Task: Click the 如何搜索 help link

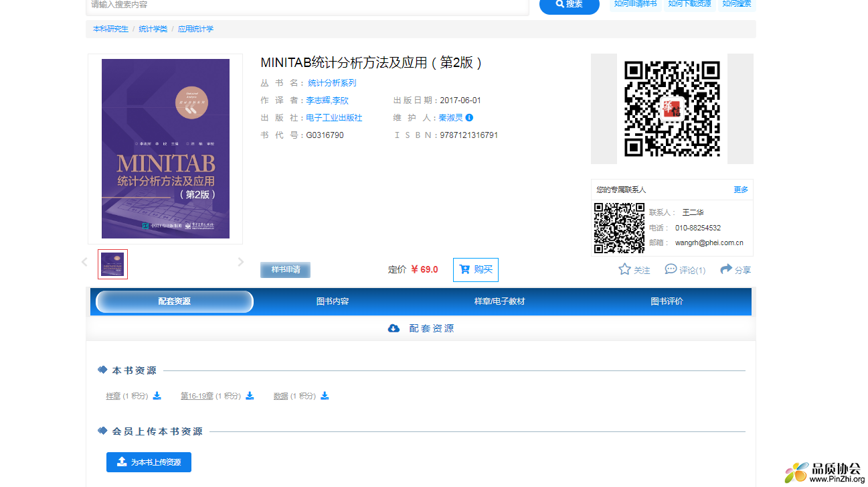Action: pos(736,5)
